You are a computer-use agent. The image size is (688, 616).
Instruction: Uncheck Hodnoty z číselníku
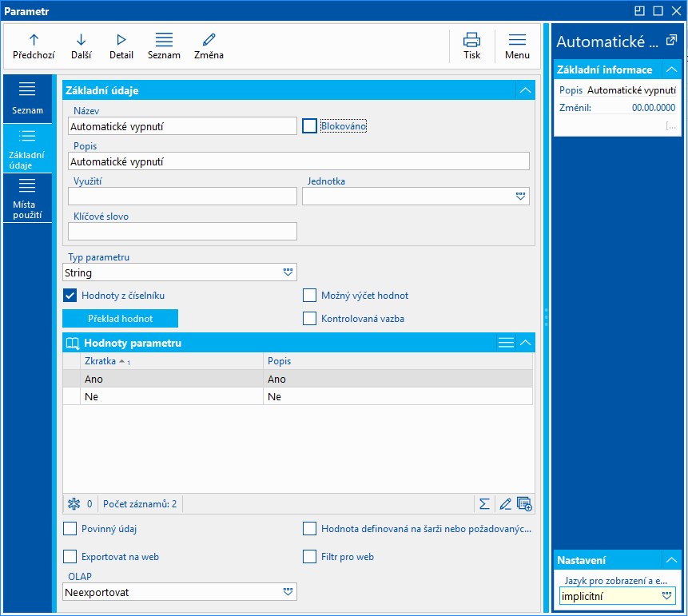pos(70,296)
